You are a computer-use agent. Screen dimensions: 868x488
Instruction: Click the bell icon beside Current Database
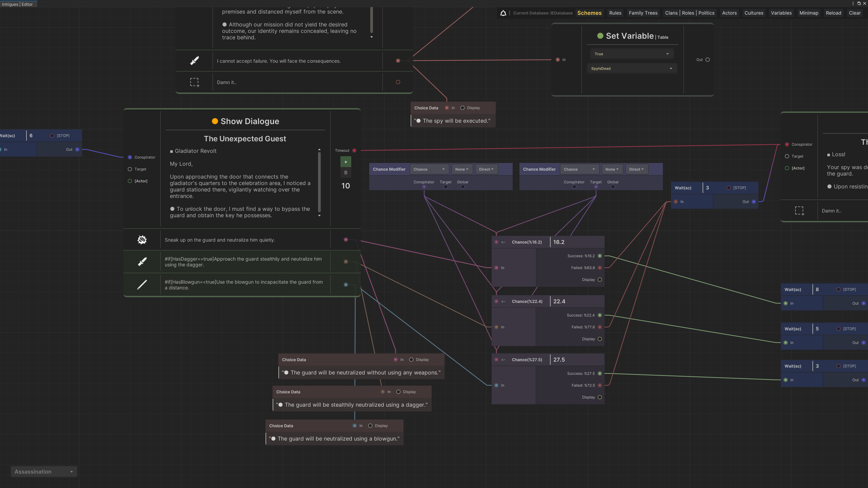503,13
